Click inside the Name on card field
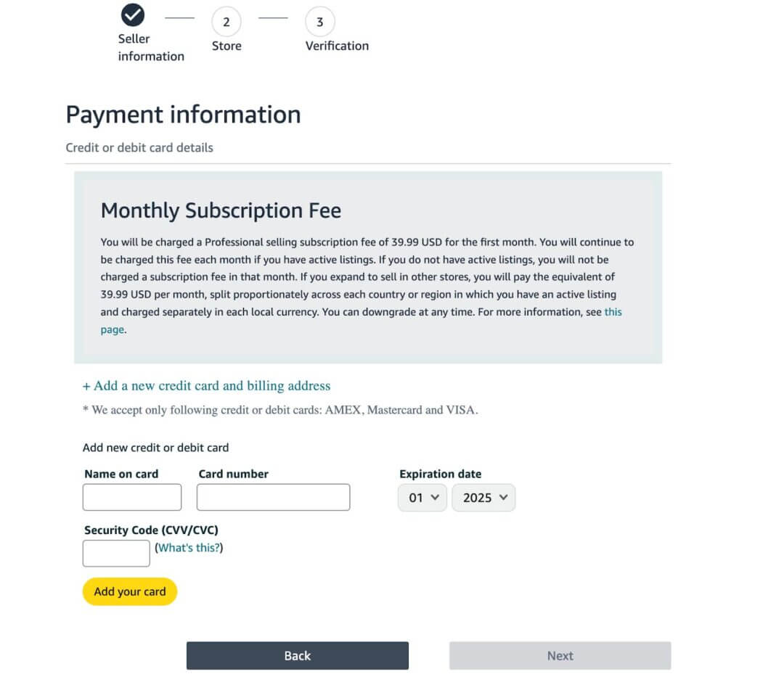Viewport: 784px width, 682px height. tap(132, 497)
